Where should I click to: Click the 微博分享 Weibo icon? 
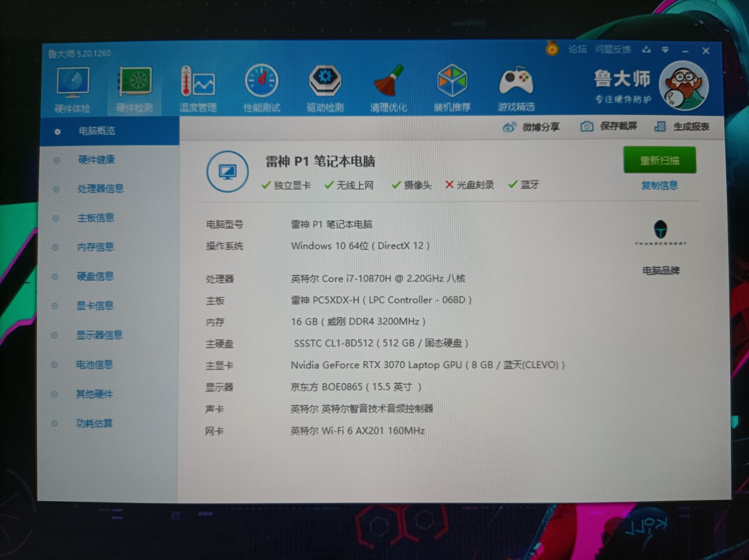coord(509,127)
